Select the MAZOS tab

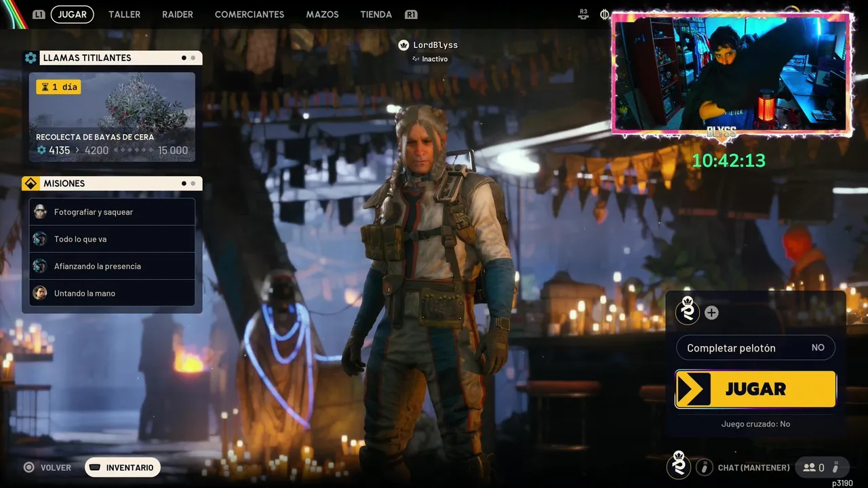[322, 14]
